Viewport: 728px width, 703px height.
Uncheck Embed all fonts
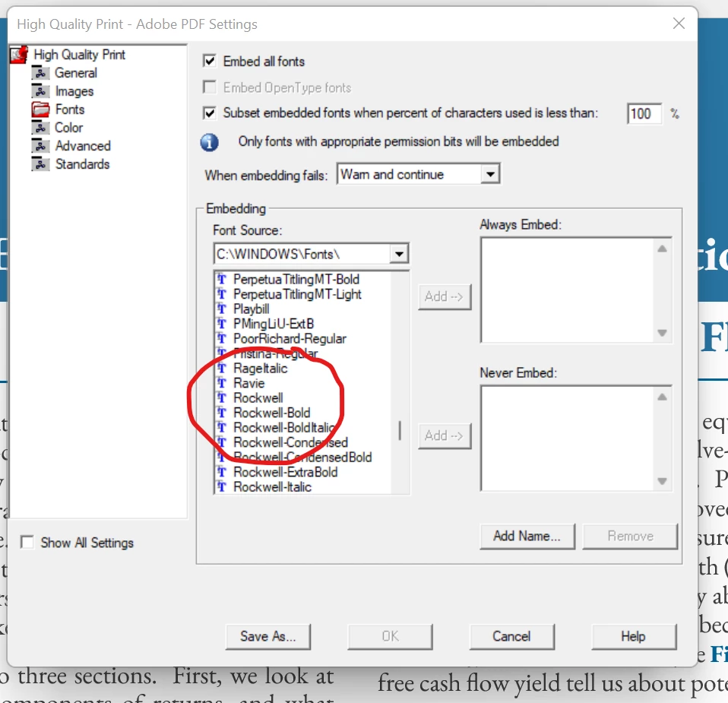point(210,61)
